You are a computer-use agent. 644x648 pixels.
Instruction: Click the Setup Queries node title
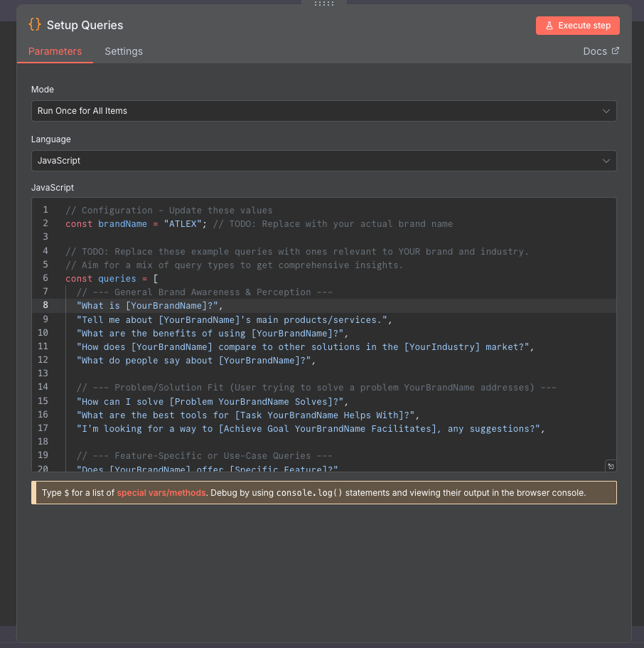(85, 25)
